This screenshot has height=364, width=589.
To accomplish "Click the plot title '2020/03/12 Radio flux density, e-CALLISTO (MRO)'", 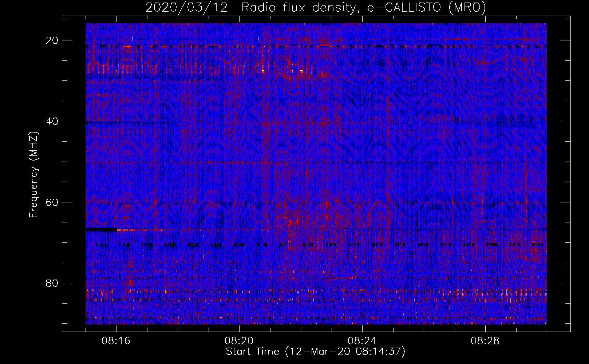I will pyautogui.click(x=316, y=7).
